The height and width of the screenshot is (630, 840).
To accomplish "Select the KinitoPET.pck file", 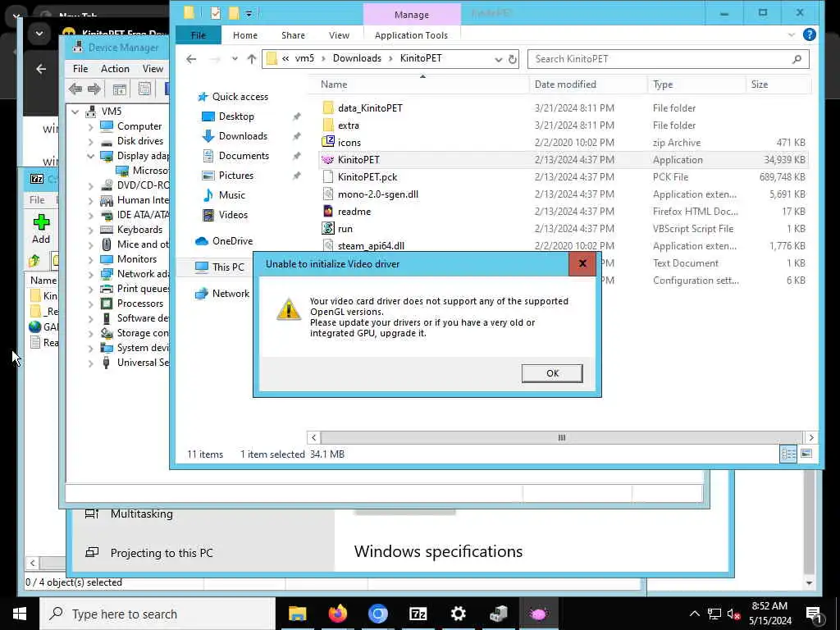I will click(x=367, y=177).
